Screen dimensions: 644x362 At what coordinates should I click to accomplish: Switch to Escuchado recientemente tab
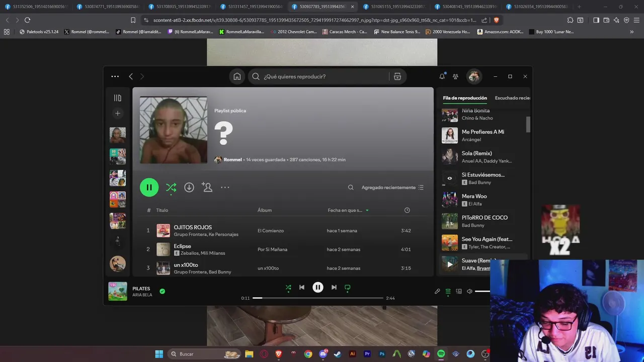512,98
